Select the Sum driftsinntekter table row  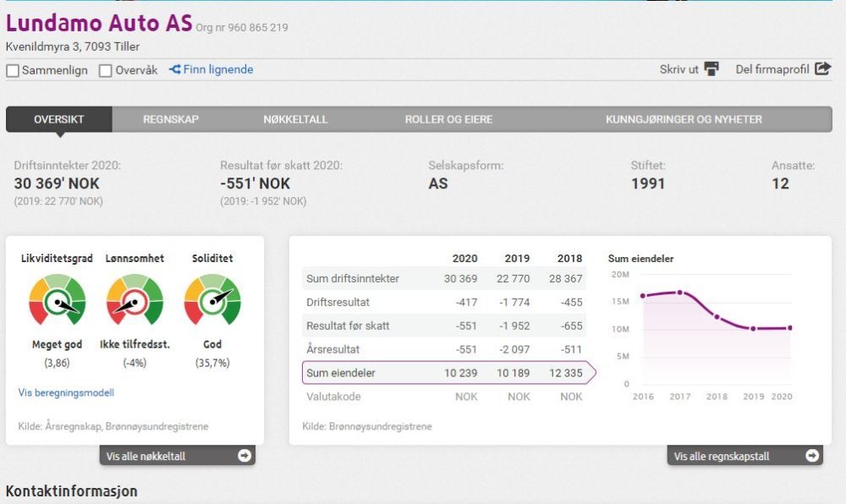point(444,279)
